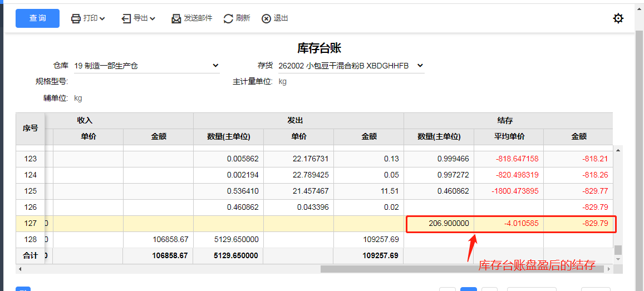Screen dimensions: 644x291
Task: Select row 126 sequence cell
Action: [x=30, y=208]
